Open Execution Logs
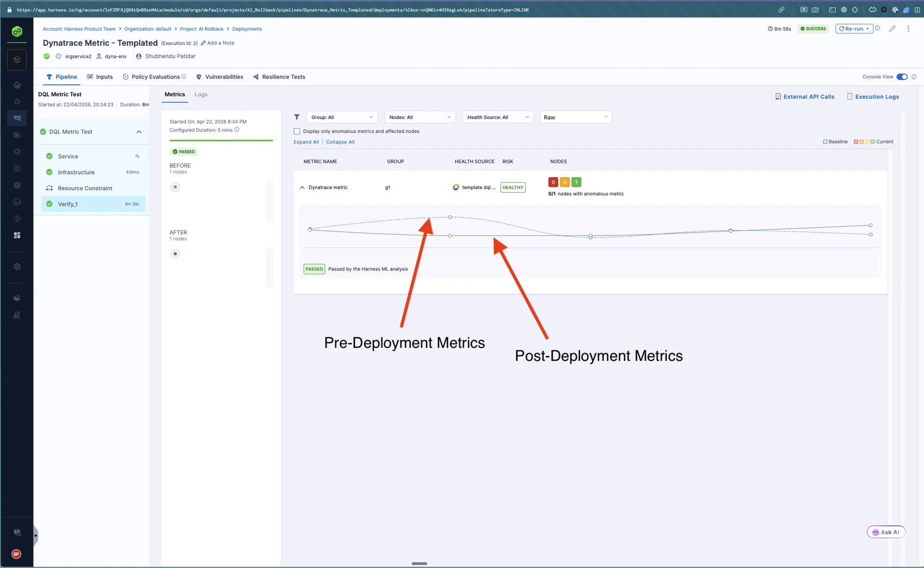 [873, 97]
